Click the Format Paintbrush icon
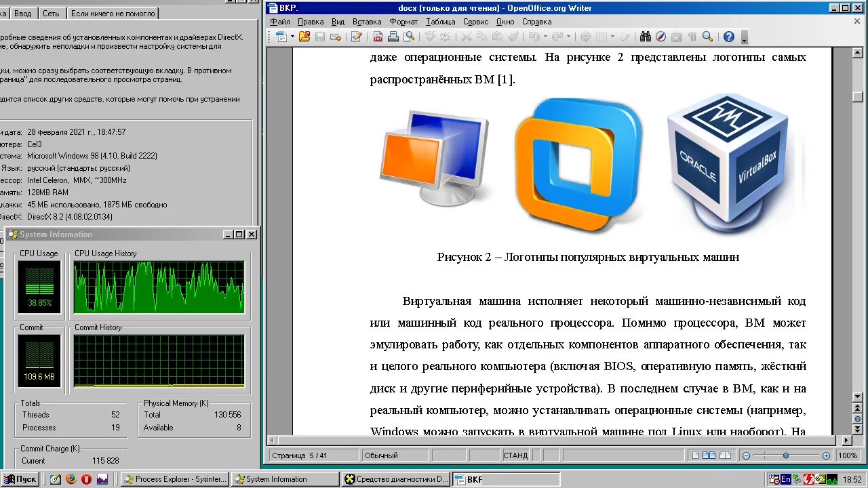This screenshot has width=868, height=488. tap(513, 37)
